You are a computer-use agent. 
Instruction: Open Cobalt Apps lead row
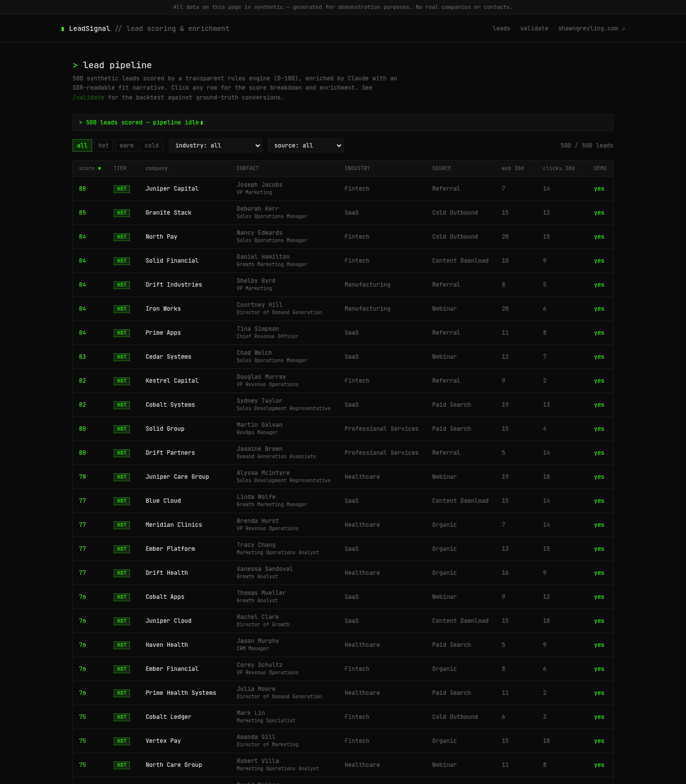click(343, 597)
